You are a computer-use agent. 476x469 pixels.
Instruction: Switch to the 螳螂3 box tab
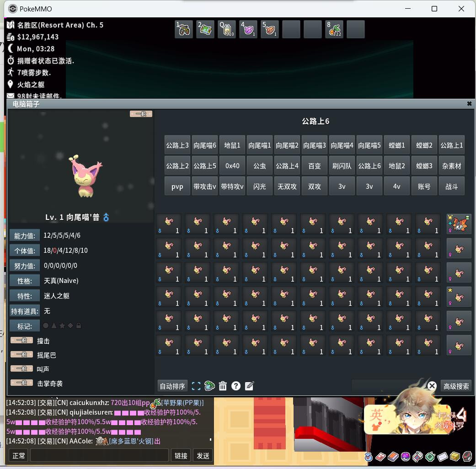(x=424, y=166)
